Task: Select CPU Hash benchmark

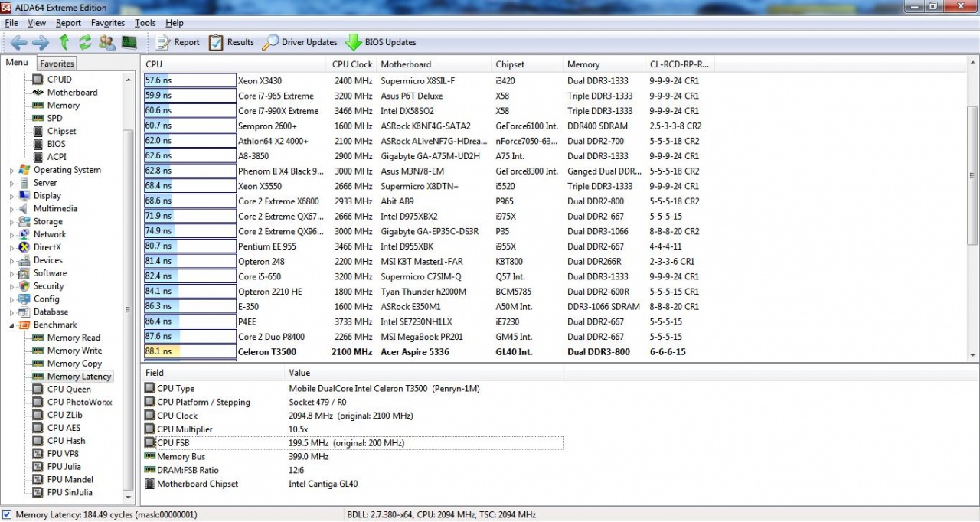Action: pyautogui.click(x=66, y=441)
